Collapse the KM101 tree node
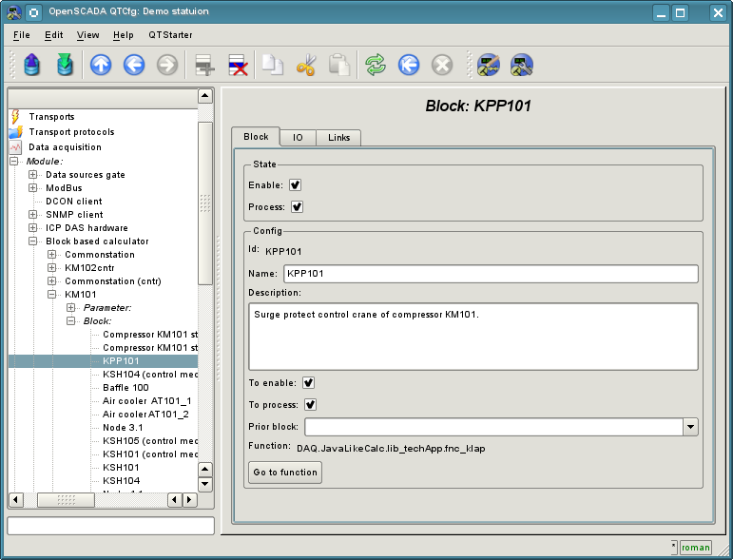The width and height of the screenshot is (733, 560). pos(53,295)
